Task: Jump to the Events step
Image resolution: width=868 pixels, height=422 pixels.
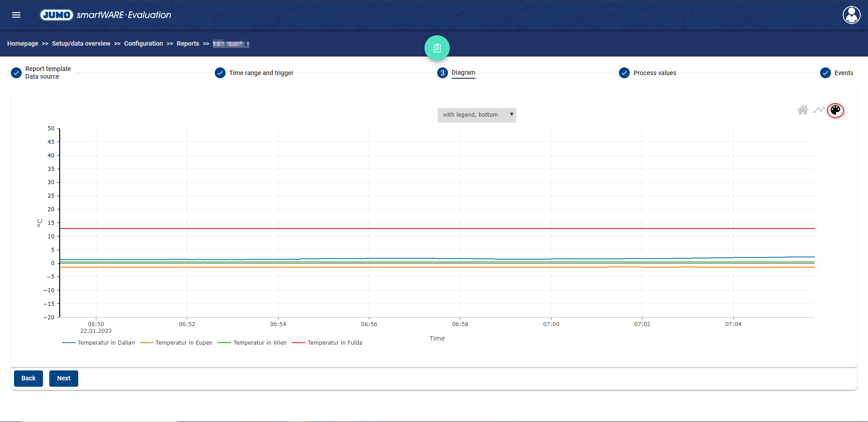Action: tap(843, 73)
